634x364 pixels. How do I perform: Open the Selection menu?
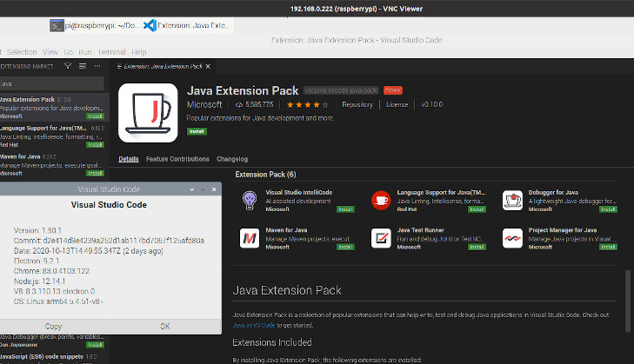click(22, 52)
